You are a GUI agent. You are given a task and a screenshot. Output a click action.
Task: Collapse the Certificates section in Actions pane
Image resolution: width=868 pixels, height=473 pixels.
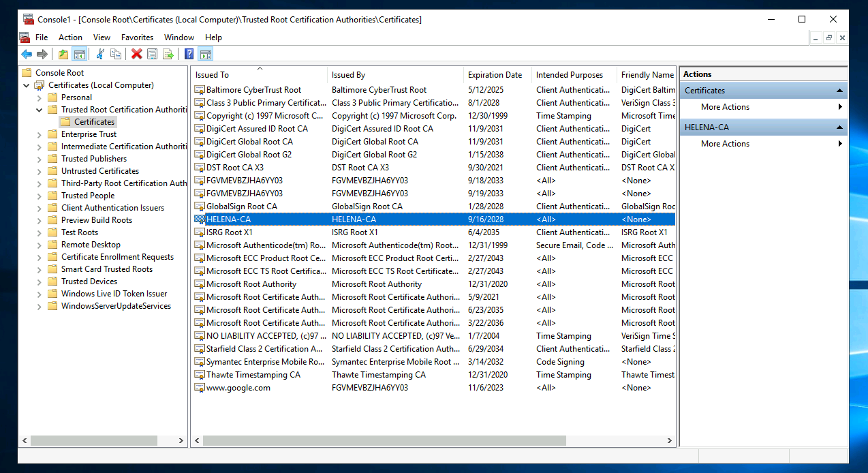(x=840, y=91)
